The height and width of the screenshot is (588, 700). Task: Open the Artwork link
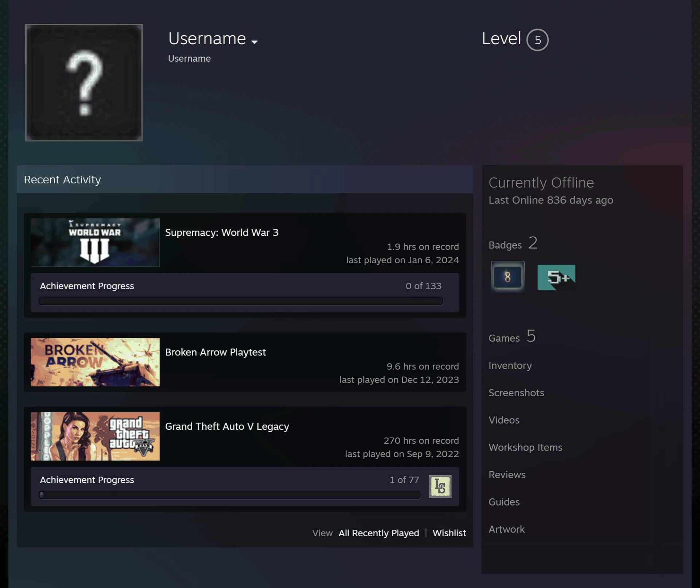tap(507, 530)
